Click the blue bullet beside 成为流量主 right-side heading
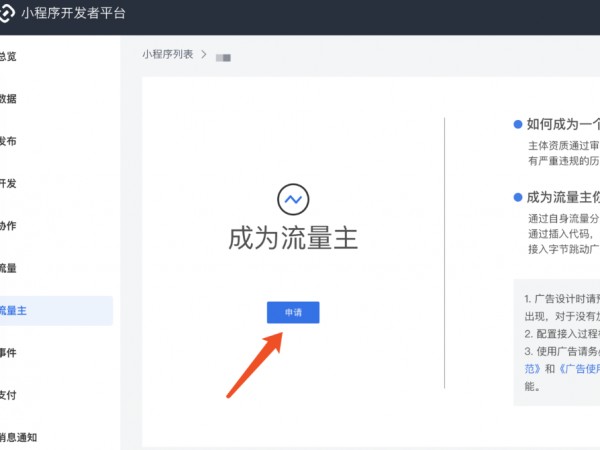 [x=518, y=197]
